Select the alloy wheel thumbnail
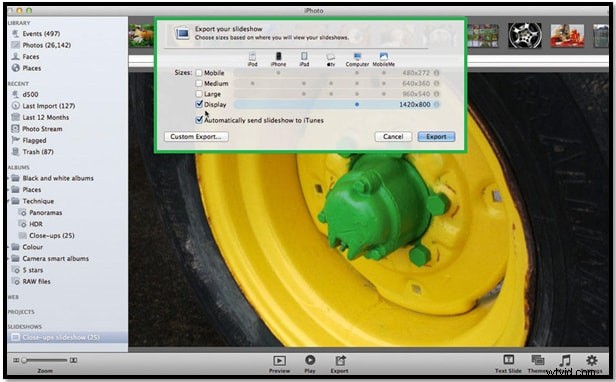Viewport: 616px width, 382px height. (x=524, y=35)
